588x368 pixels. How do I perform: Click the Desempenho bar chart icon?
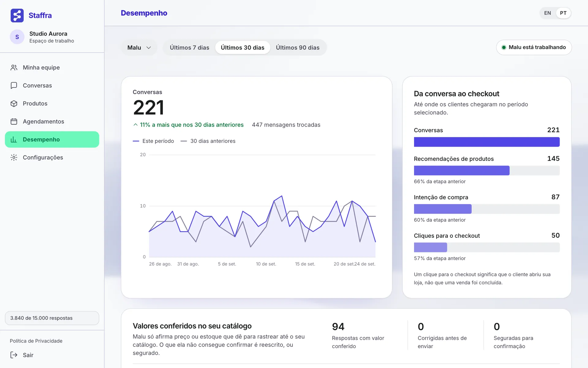click(14, 140)
